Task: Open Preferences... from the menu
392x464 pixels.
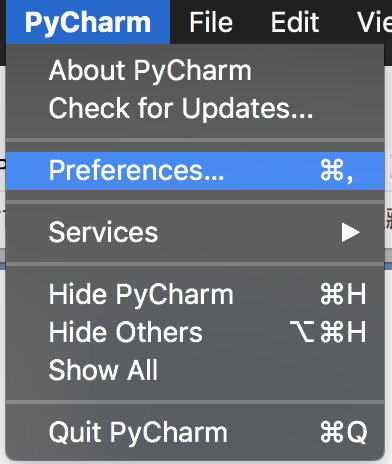Action: pyautogui.click(x=195, y=171)
